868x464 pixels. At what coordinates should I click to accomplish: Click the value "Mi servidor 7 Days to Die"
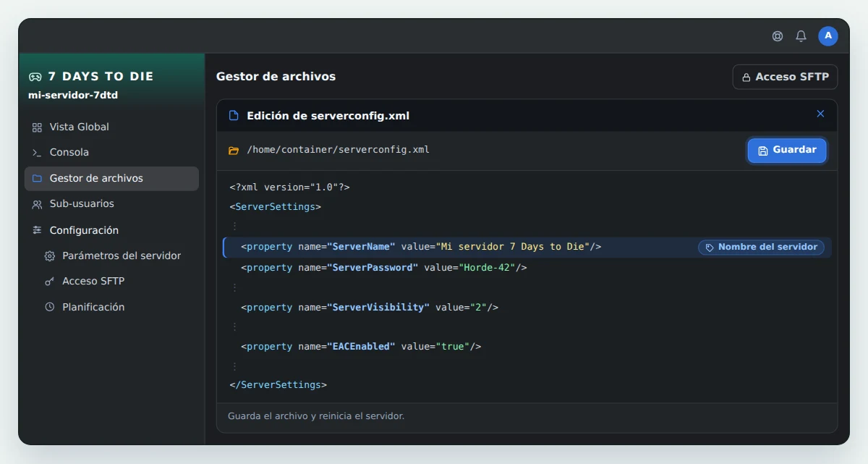pyautogui.click(x=513, y=247)
